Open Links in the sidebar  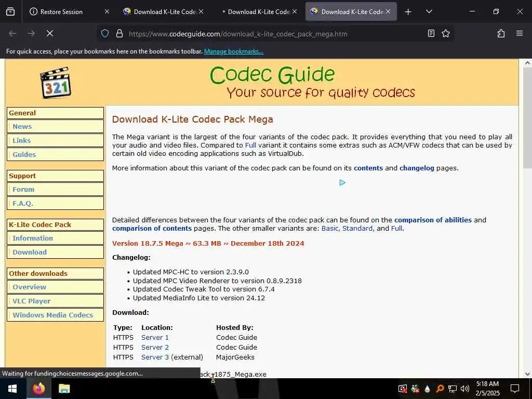coord(21,140)
